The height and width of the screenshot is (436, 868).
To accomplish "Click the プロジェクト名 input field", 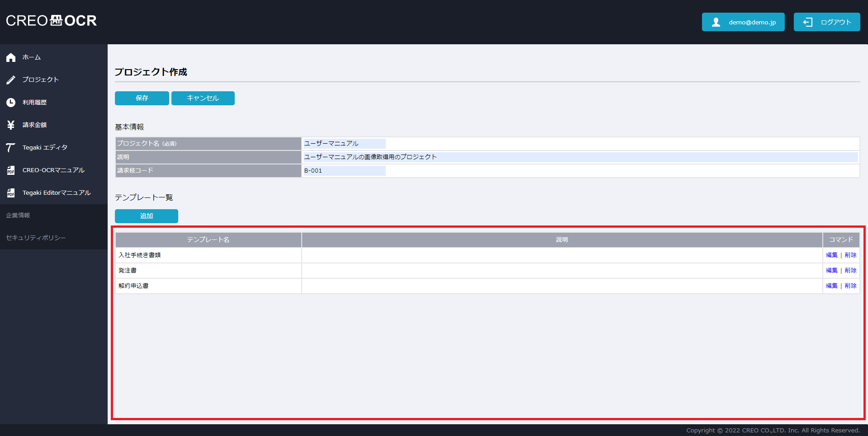I will pos(344,144).
